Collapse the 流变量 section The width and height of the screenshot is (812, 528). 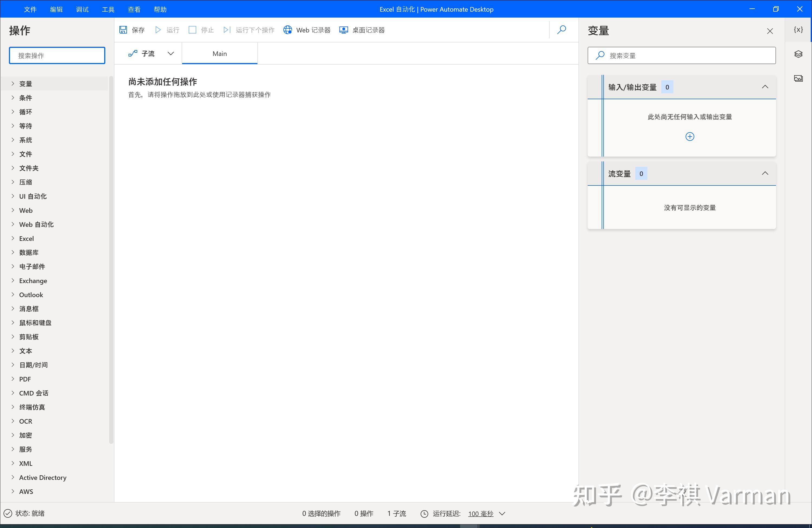[x=765, y=174]
